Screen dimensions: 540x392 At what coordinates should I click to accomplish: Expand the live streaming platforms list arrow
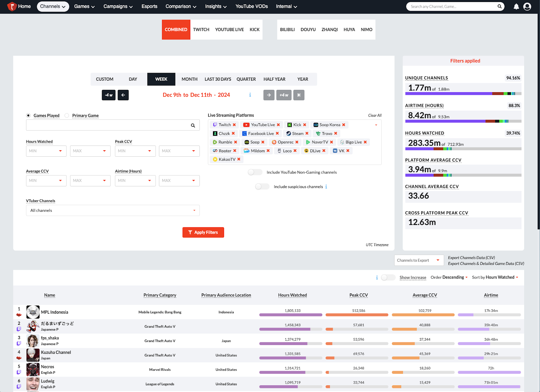coord(376,125)
